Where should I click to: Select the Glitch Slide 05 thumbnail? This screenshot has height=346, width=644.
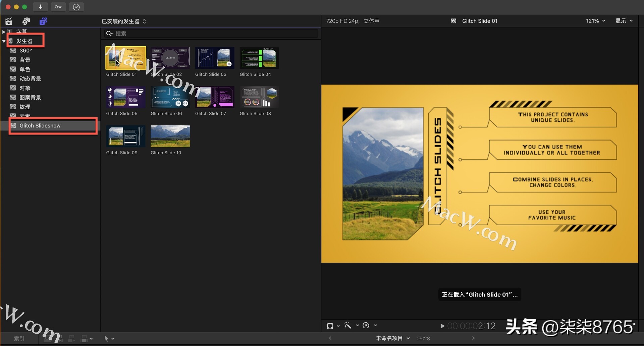(x=125, y=97)
